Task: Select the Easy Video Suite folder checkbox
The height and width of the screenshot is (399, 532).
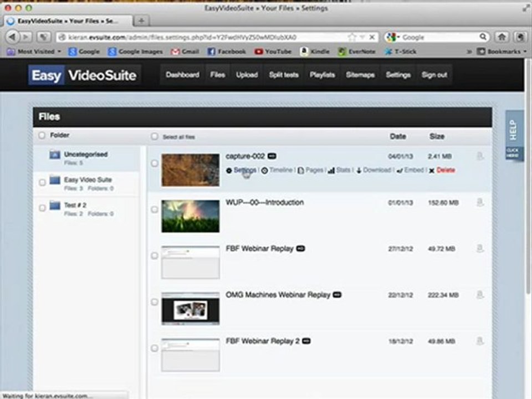Action: pos(42,182)
